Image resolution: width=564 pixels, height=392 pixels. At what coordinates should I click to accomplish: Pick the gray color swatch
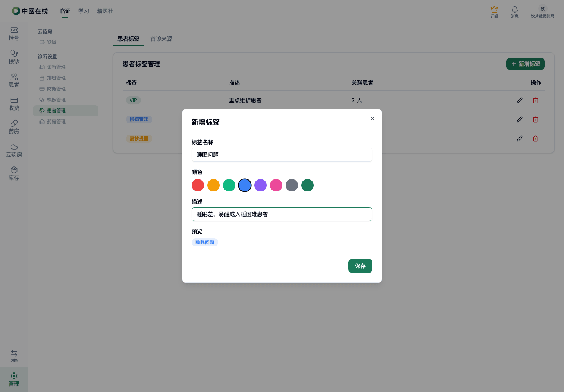point(292,185)
